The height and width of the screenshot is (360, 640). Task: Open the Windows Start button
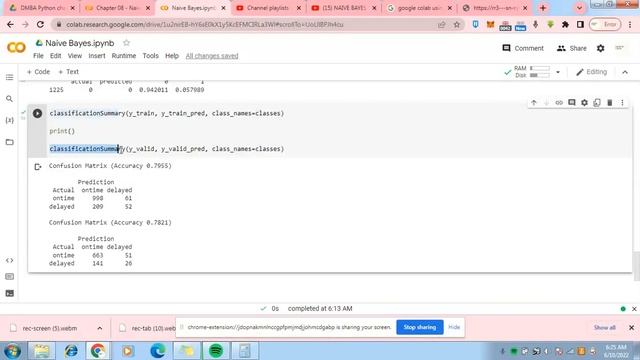tap(12, 351)
